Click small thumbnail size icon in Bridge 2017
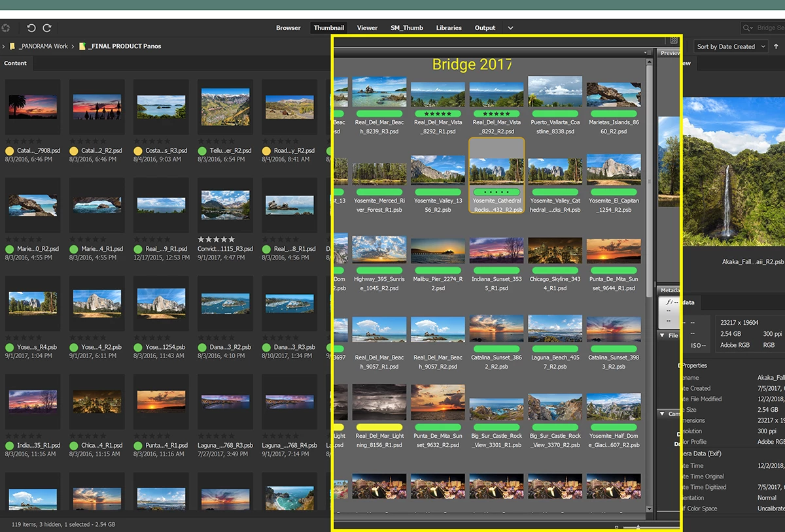Screen dimensions: 785x532 click(x=616, y=526)
